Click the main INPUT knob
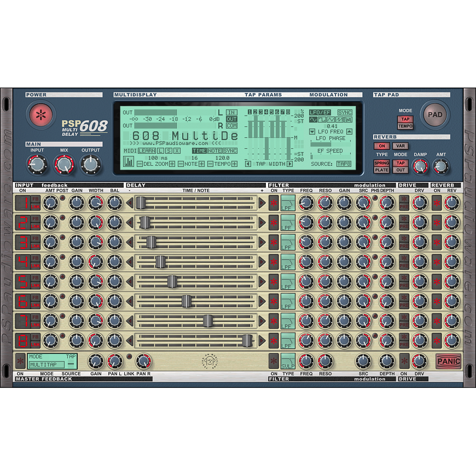 pos(37,165)
